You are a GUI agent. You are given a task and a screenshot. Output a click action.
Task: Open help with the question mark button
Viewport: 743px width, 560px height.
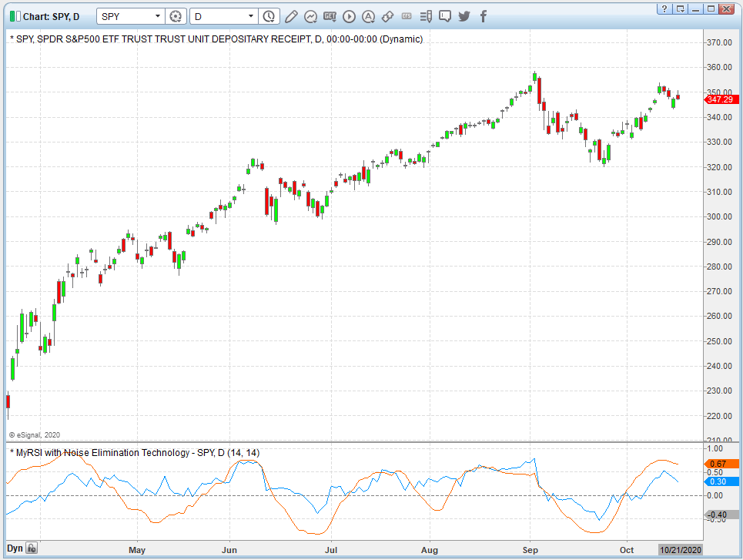[x=664, y=8]
